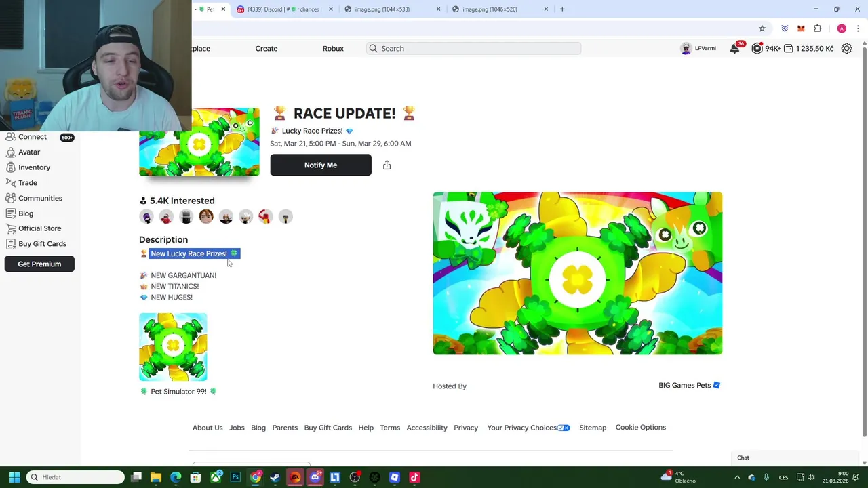
Task: Open the Roblox settings gear icon
Action: click(x=846, y=48)
